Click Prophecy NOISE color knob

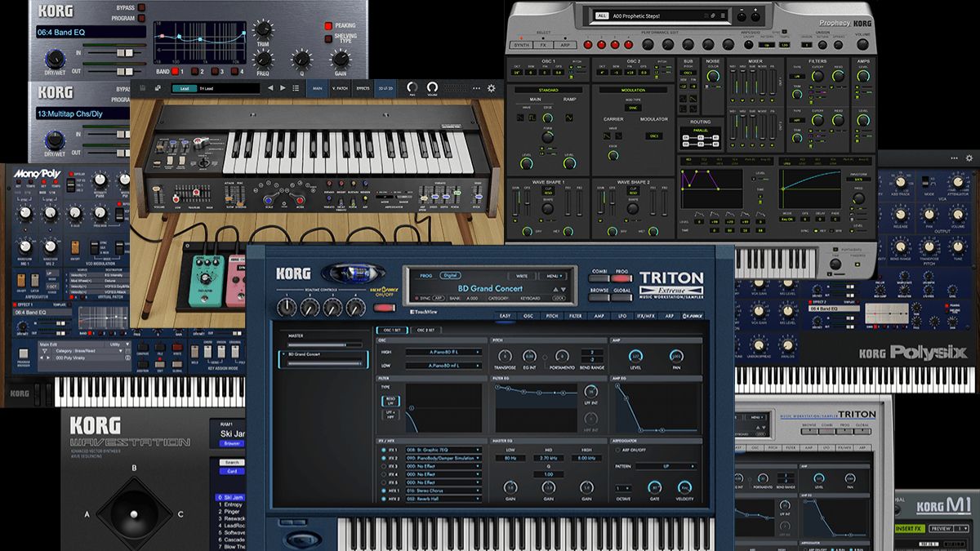click(x=715, y=75)
